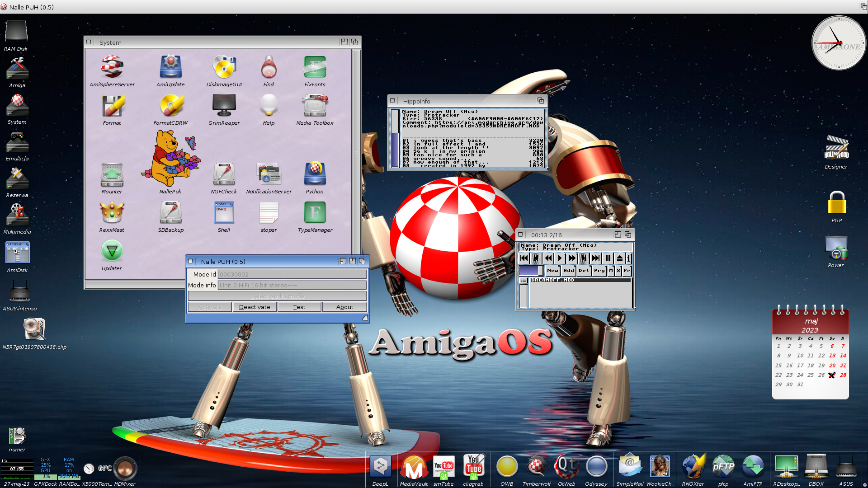Click the Mode info field in Nalle PUH

[x=292, y=285]
